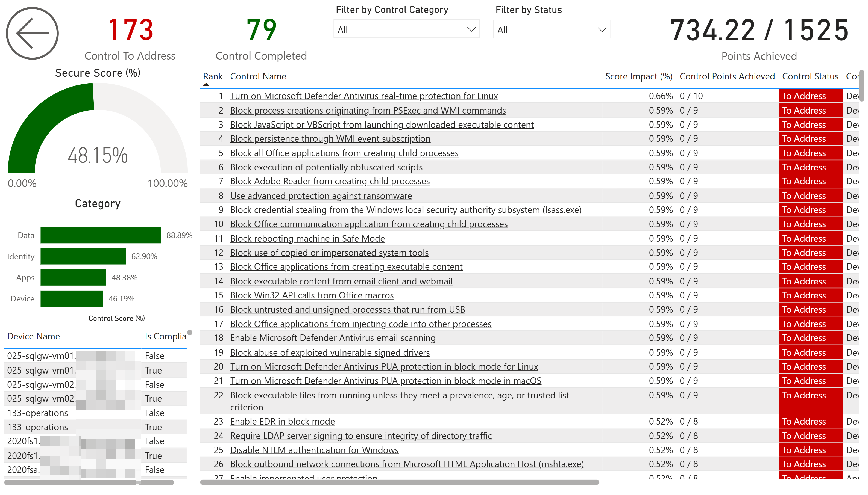Open Block executable content from email client link
The image size is (868, 495).
tap(341, 281)
